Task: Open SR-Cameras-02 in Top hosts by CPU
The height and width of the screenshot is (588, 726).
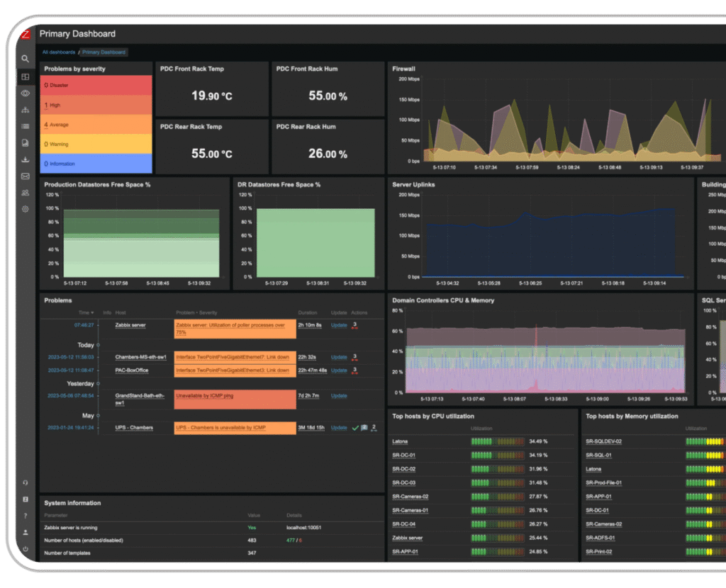Action: [x=411, y=497]
